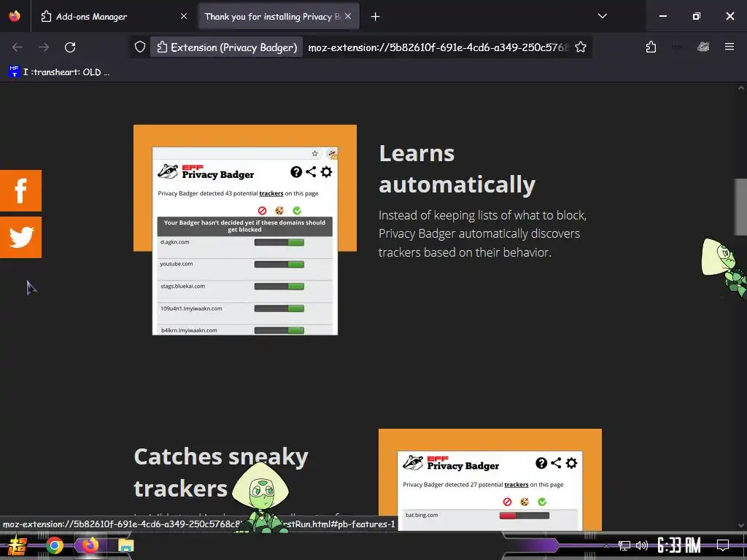Focus the moz-extension URL address field
Viewport: 747px width, 560px height.
438,47
